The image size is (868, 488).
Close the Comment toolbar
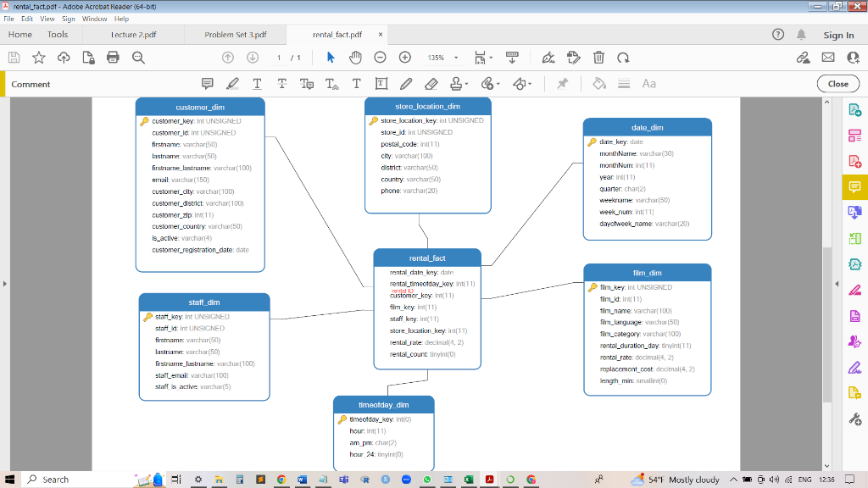(x=837, y=83)
